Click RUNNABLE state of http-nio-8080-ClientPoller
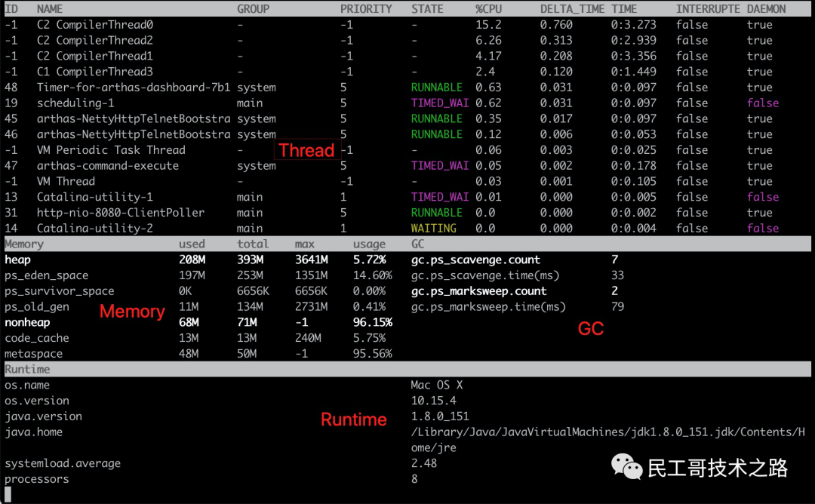This screenshot has height=504, width=815. (x=437, y=213)
